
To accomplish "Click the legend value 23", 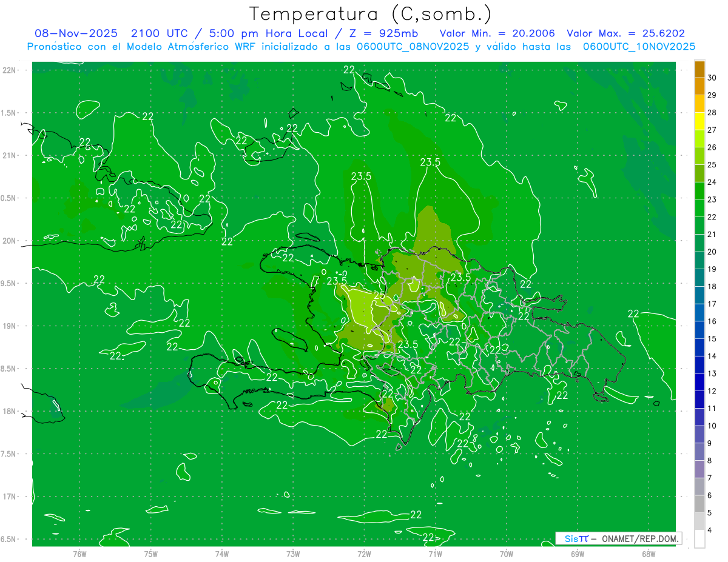I will 712,199.
